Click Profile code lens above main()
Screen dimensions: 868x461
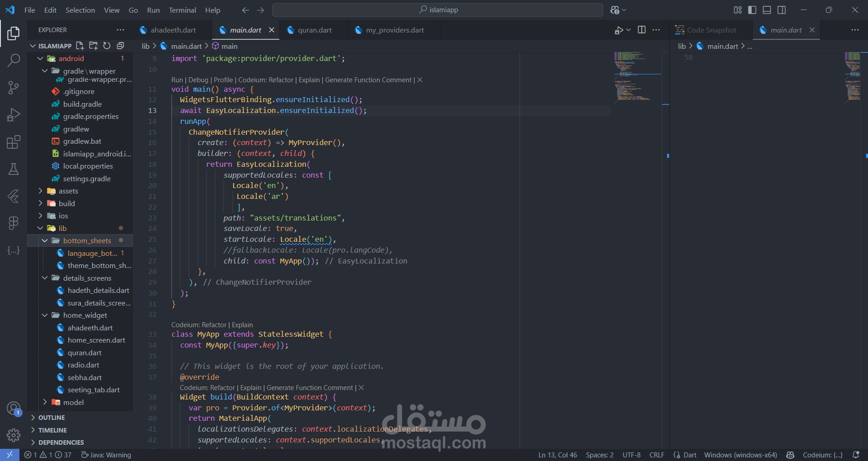(223, 80)
